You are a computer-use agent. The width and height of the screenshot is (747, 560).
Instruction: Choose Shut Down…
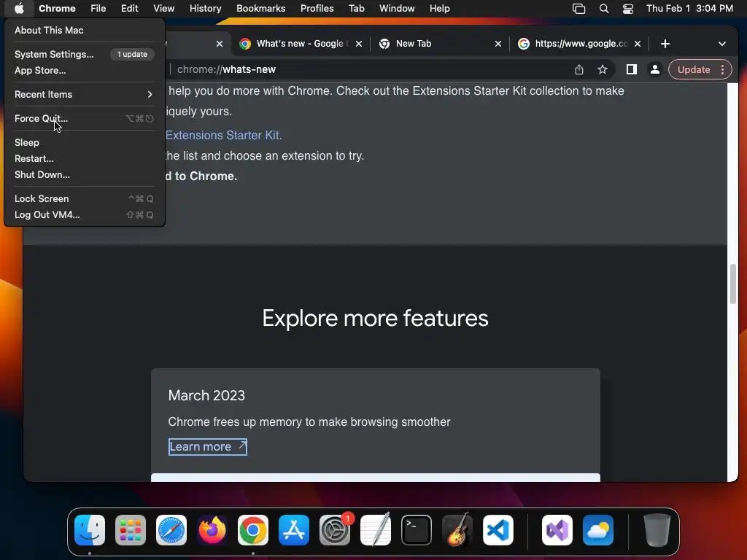coord(85,175)
